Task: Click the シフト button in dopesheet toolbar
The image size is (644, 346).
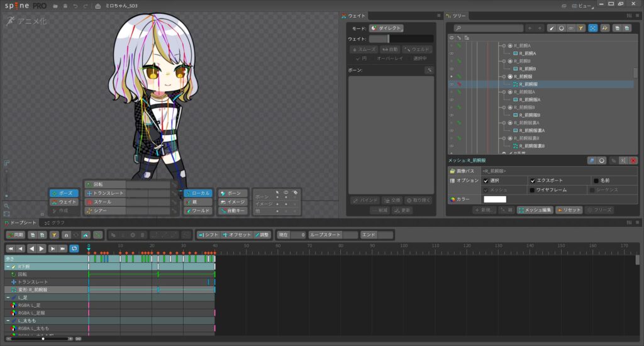Action: click(x=208, y=235)
